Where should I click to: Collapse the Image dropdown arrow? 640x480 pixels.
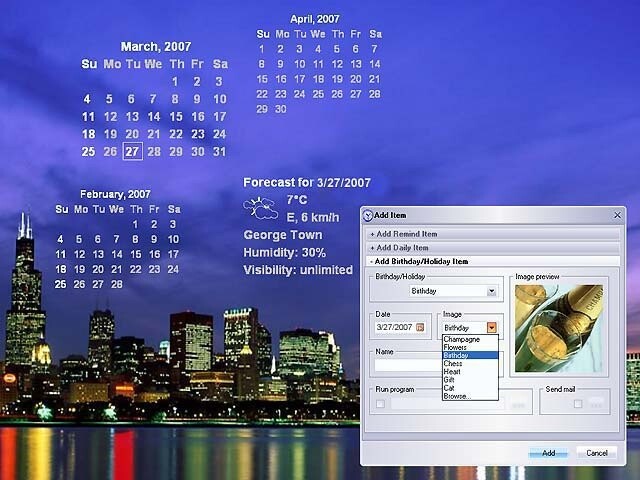[x=491, y=327]
